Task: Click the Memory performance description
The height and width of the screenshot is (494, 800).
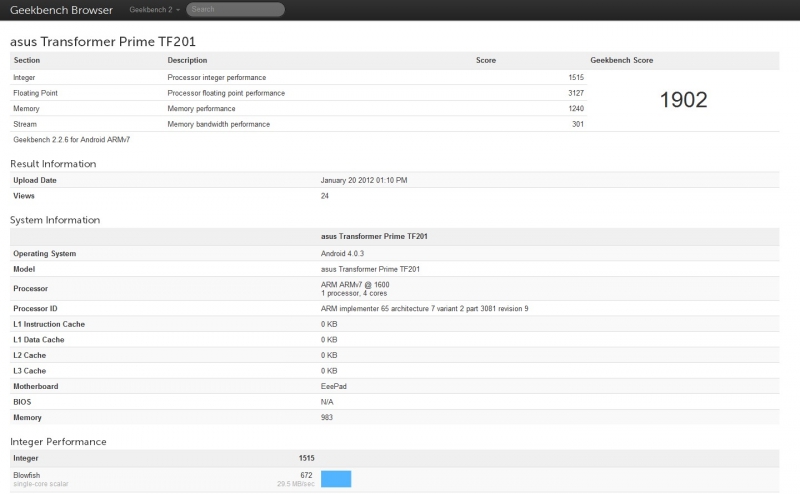Action: pos(207,108)
